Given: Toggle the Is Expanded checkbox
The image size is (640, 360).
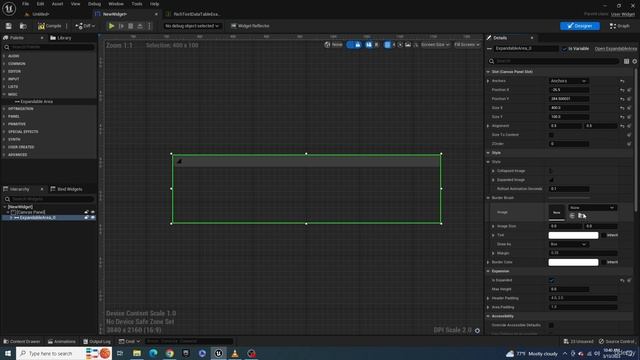Looking at the screenshot, I should pyautogui.click(x=551, y=280).
